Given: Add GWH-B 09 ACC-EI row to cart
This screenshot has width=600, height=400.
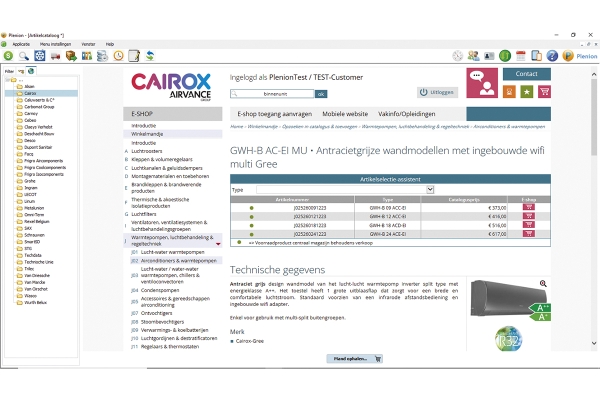Looking at the screenshot, I should pyautogui.click(x=529, y=207).
